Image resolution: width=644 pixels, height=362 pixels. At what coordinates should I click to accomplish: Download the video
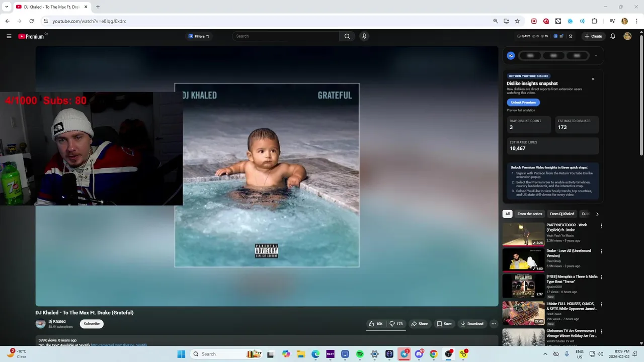[472, 324]
